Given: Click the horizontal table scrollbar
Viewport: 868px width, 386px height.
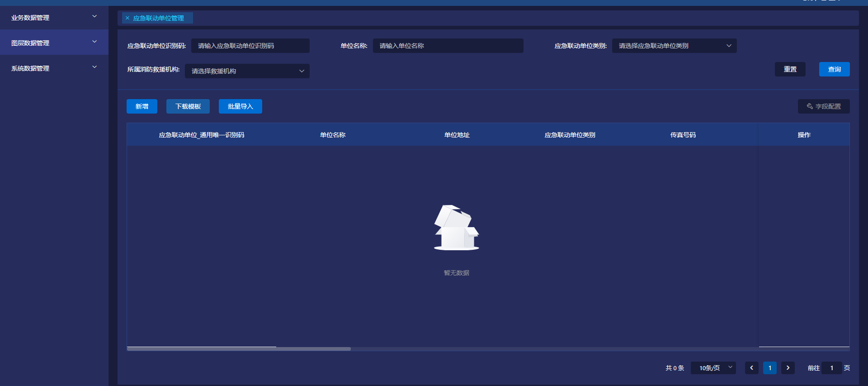Looking at the screenshot, I should coord(239,349).
